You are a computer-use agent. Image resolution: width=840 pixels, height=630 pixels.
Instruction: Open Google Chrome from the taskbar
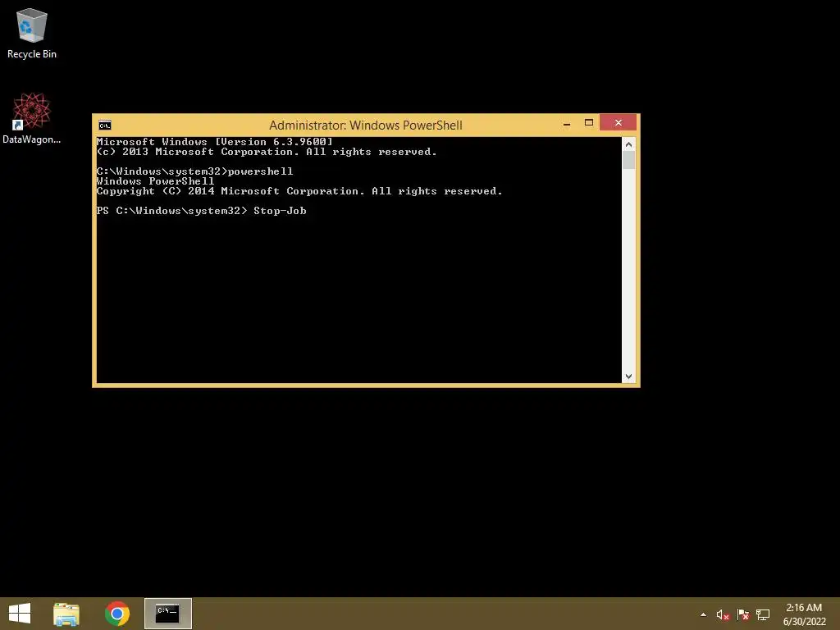point(116,614)
